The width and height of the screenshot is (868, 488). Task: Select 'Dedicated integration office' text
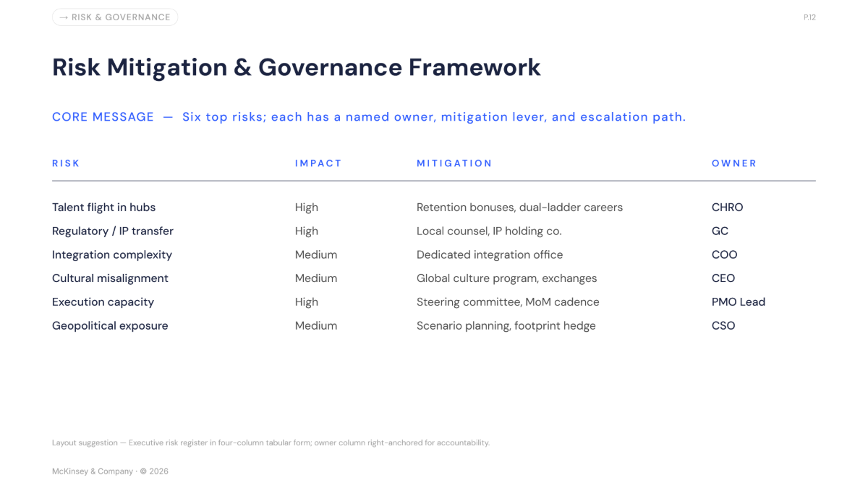tap(490, 254)
